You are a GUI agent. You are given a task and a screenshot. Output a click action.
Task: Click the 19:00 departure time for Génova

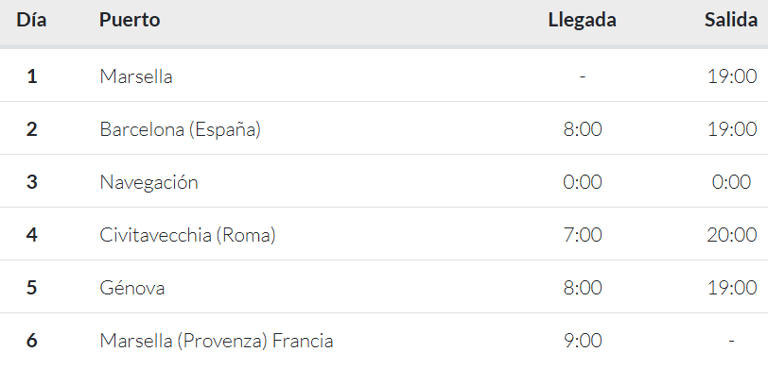(732, 288)
